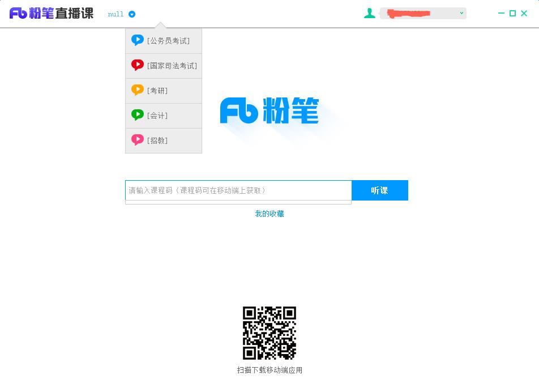Maximize the window
This screenshot has height=392, width=539.
tap(512, 13)
